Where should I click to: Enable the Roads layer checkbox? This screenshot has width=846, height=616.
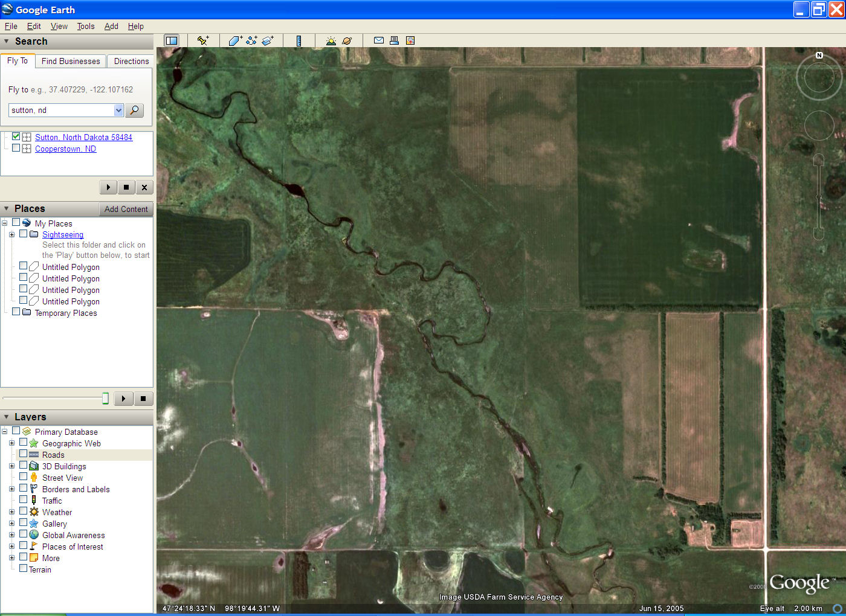coord(23,454)
